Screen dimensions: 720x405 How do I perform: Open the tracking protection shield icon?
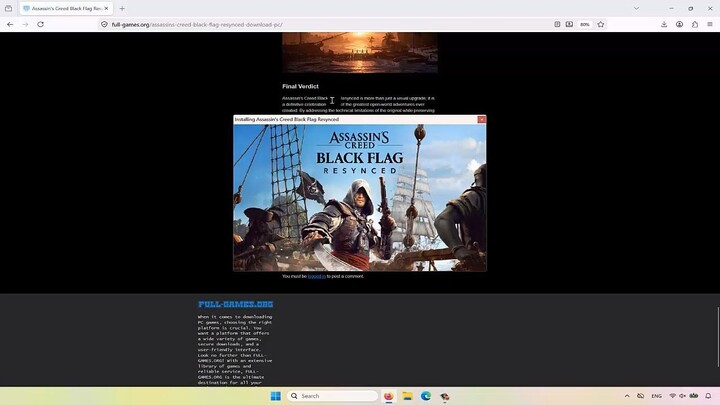coord(104,24)
